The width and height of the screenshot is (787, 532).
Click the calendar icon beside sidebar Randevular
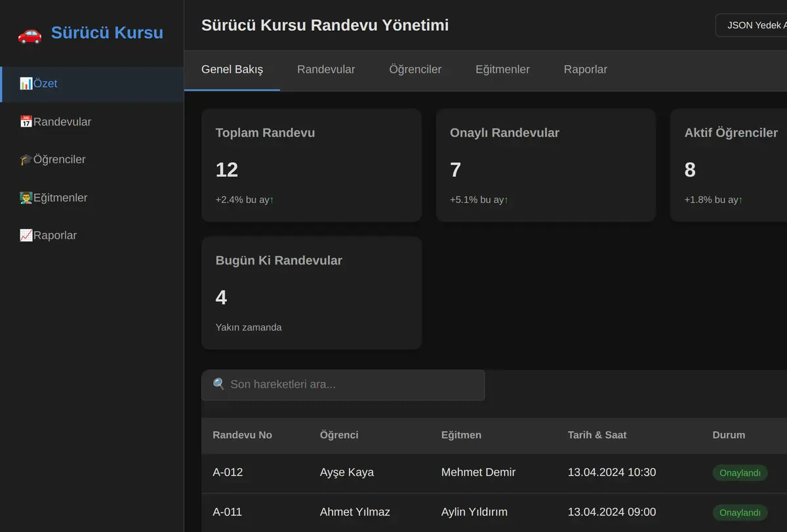coord(26,122)
